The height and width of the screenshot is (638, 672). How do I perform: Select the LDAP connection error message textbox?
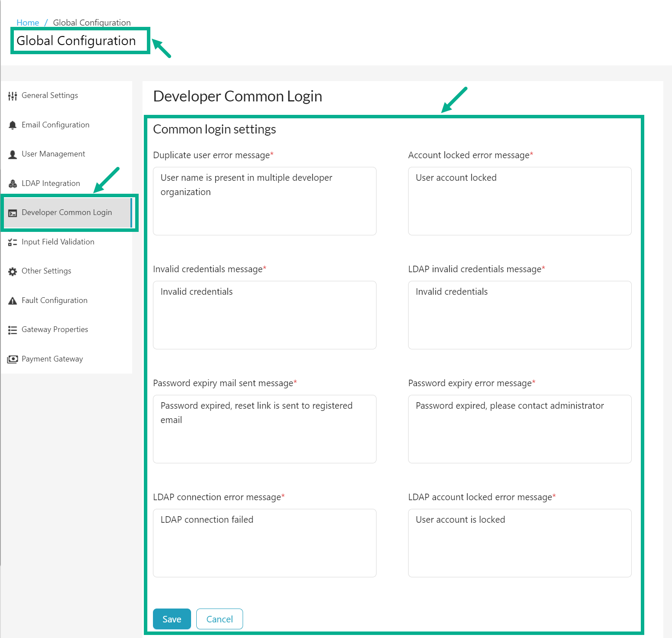[264, 543]
